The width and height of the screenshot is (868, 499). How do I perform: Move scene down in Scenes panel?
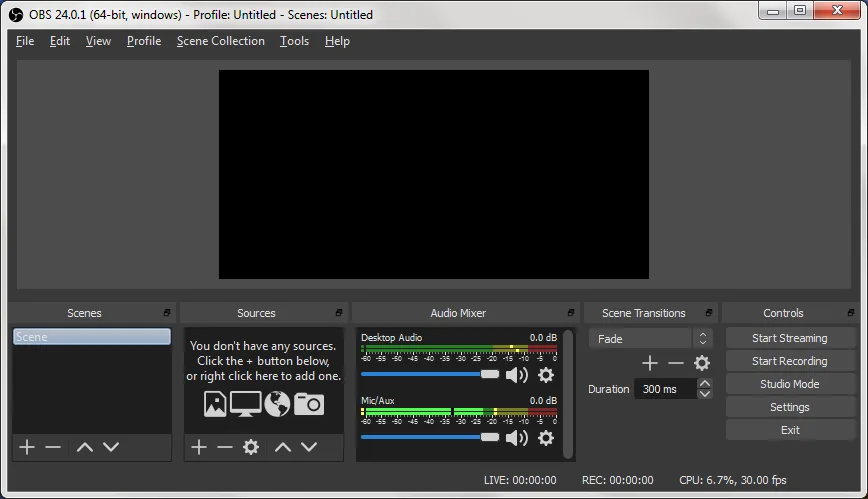coord(111,447)
